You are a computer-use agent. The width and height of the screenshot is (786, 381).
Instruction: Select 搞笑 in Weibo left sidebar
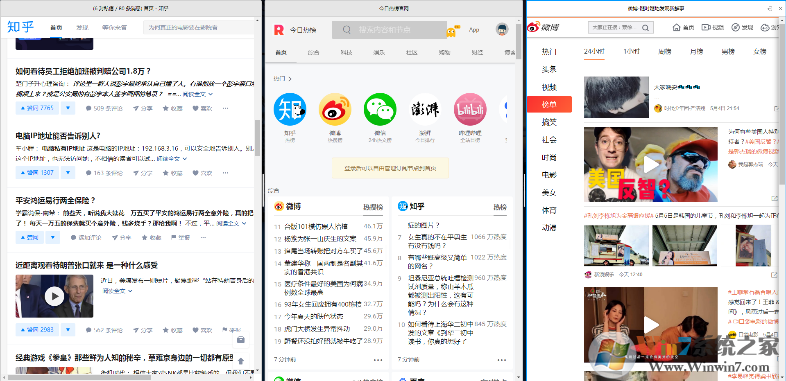click(549, 122)
